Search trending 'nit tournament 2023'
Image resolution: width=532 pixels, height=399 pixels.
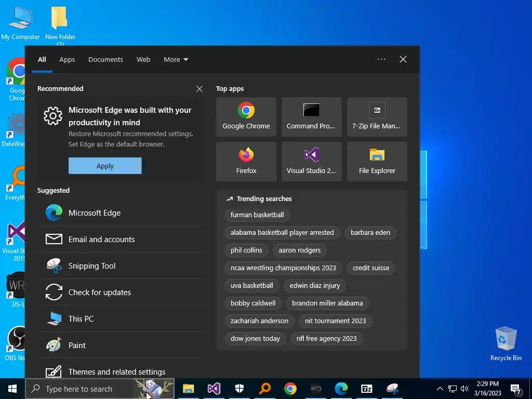pyautogui.click(x=335, y=321)
